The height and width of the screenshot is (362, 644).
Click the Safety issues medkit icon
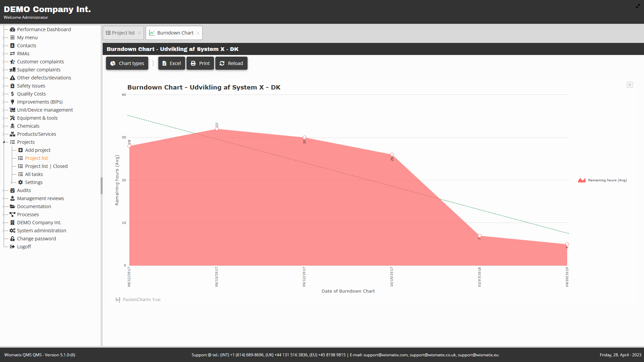click(12, 86)
